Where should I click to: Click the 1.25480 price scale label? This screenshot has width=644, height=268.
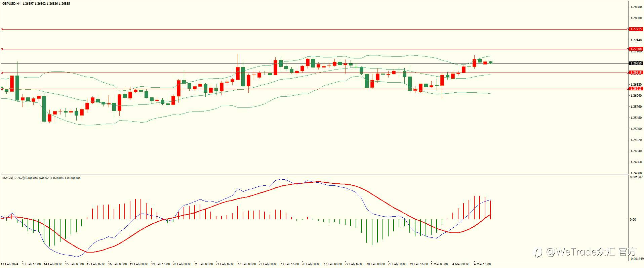coord(636,118)
